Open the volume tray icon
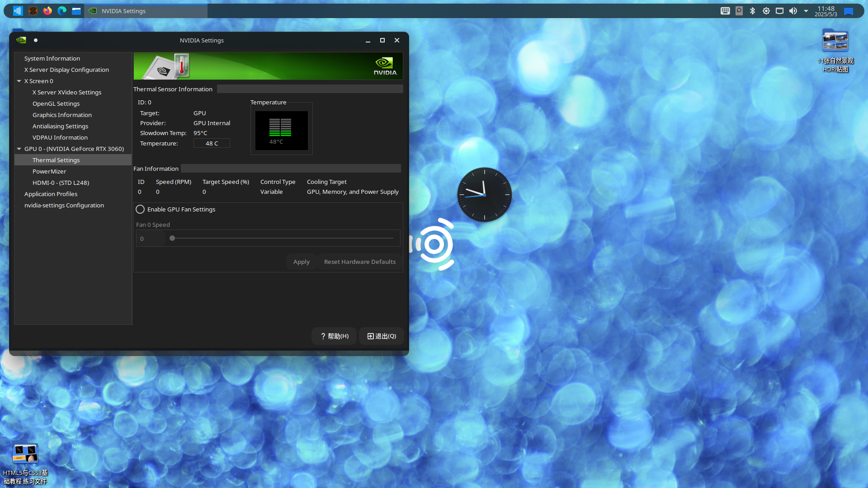Image resolution: width=868 pixels, height=488 pixels. coord(793,11)
